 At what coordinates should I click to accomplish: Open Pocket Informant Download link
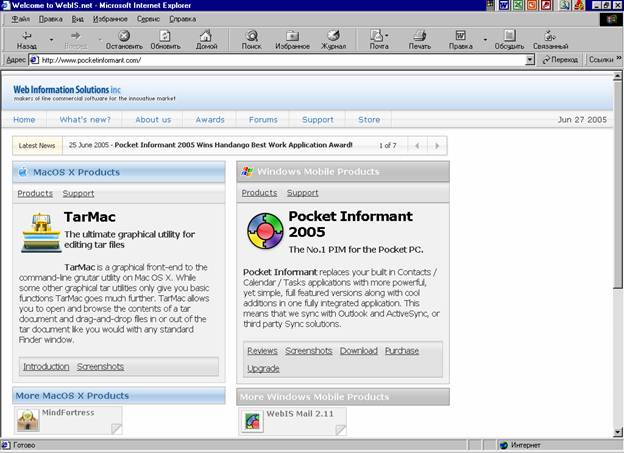[x=359, y=351]
